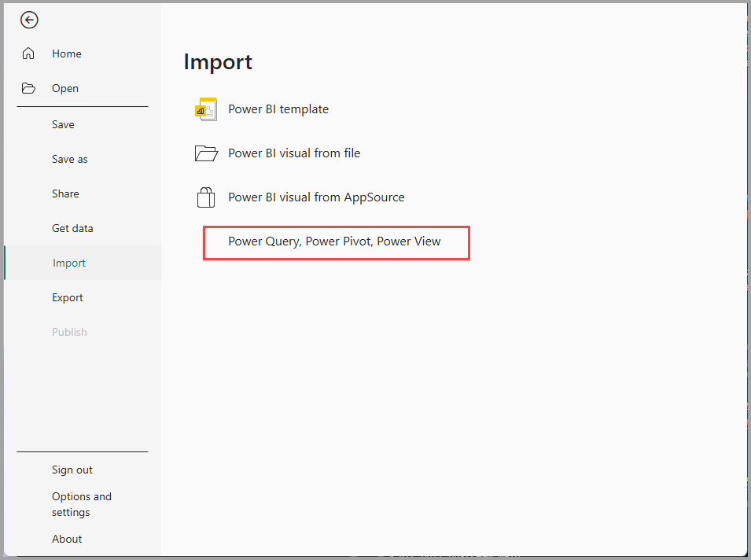
Task: Go to Get data
Action: tap(72, 228)
